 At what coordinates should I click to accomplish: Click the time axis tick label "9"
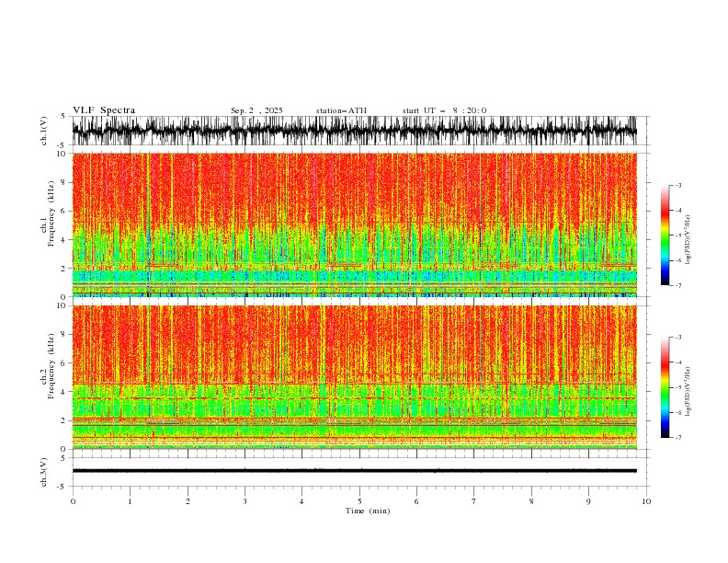tap(588, 501)
